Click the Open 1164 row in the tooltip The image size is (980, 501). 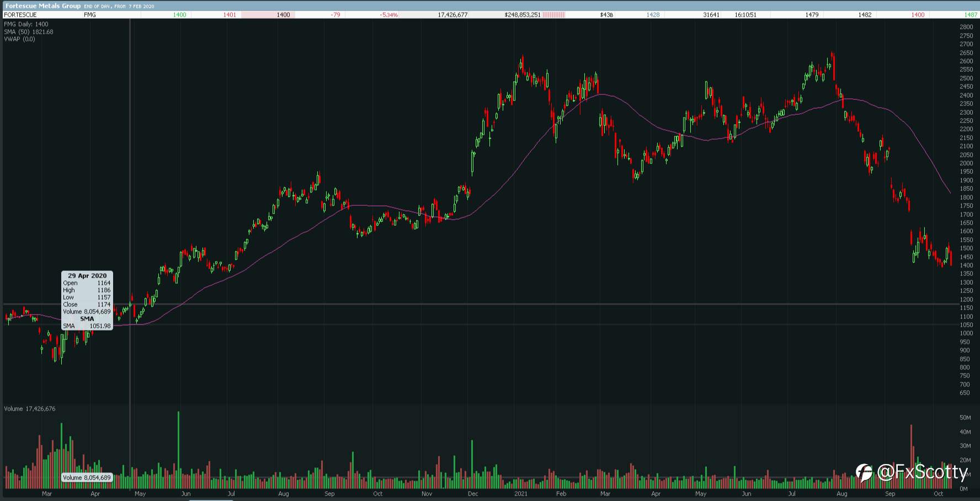click(87, 283)
